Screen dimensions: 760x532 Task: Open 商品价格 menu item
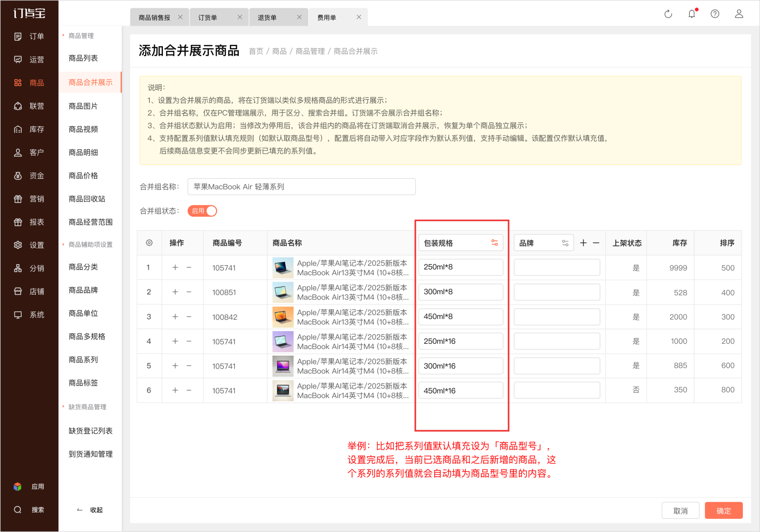[x=83, y=176]
